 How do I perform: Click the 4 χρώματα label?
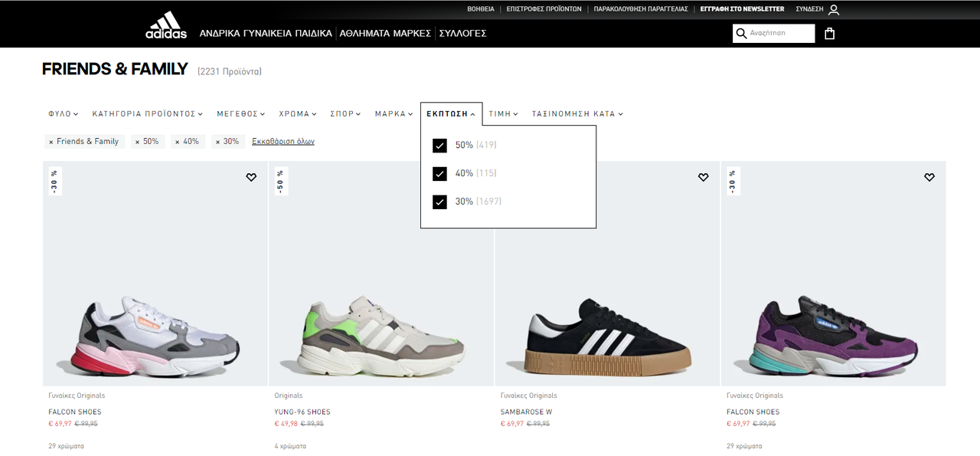(x=290, y=446)
